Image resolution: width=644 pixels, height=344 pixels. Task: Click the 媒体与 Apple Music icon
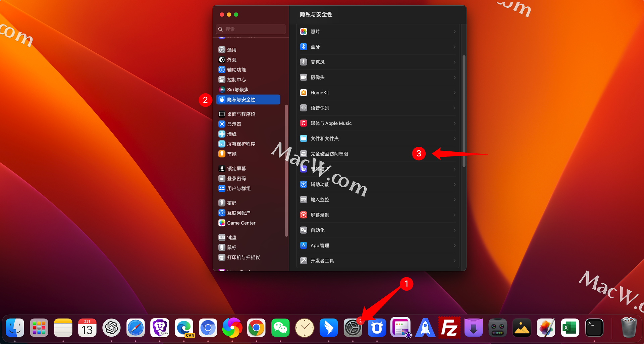[x=304, y=123]
